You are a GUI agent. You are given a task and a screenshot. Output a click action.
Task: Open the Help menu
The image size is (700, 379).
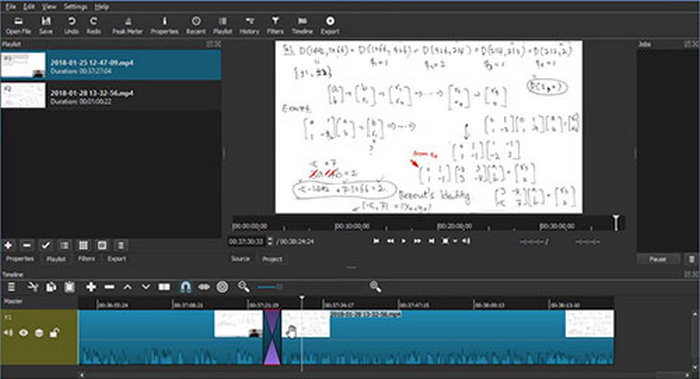[x=102, y=7]
